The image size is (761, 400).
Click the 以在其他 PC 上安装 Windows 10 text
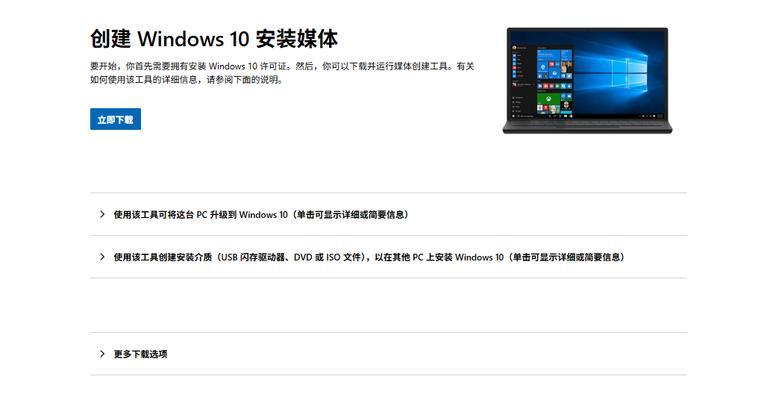(x=439, y=257)
